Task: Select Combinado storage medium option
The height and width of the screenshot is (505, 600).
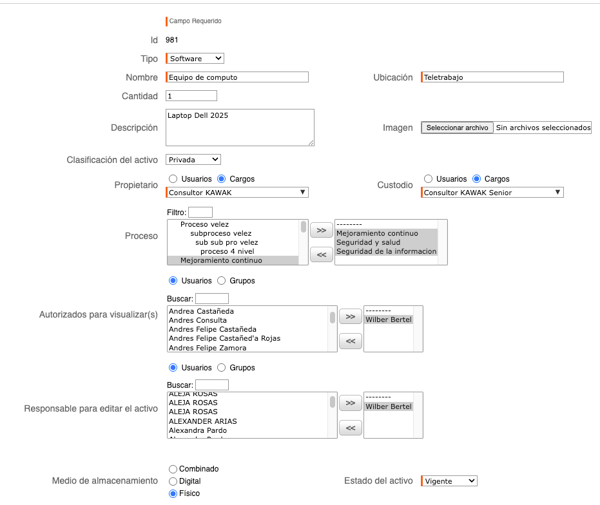Action: (x=173, y=469)
